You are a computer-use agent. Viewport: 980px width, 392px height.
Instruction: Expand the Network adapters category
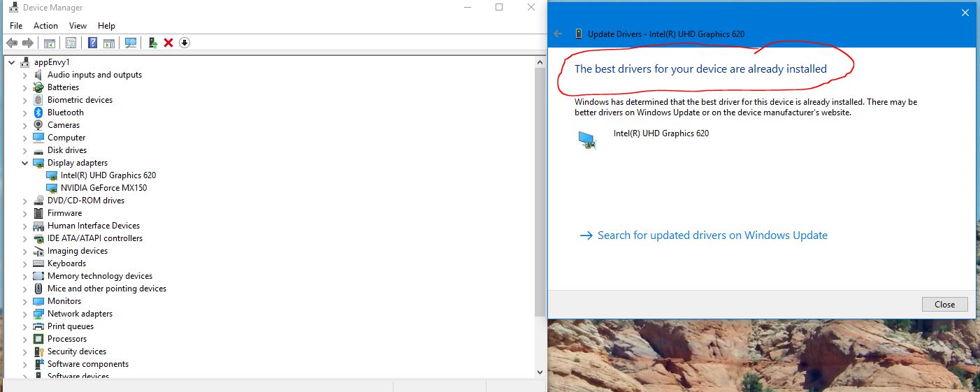tap(25, 314)
